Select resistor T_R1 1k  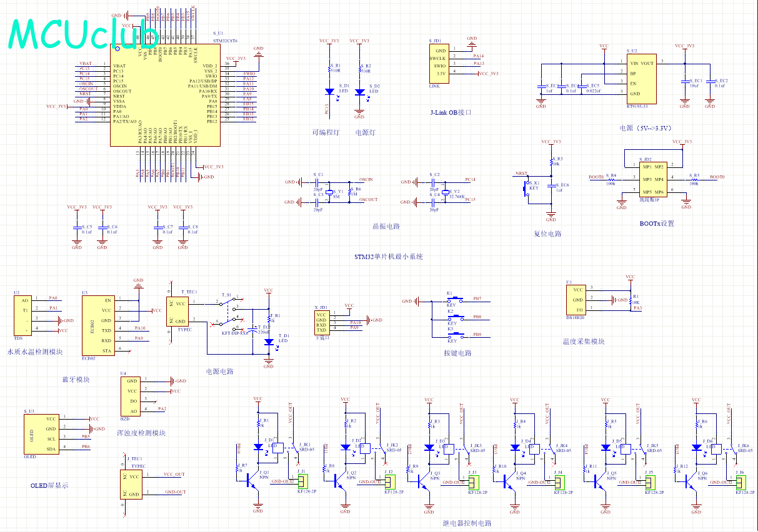pyautogui.click(x=269, y=319)
